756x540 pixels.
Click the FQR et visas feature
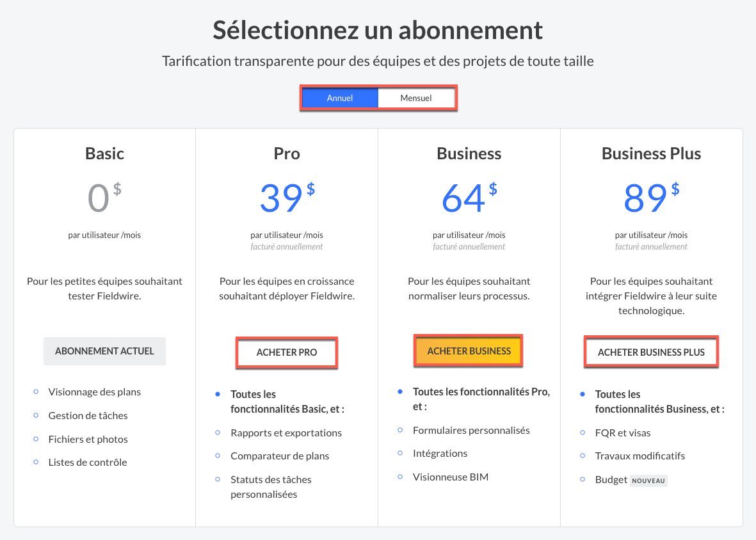[622, 433]
